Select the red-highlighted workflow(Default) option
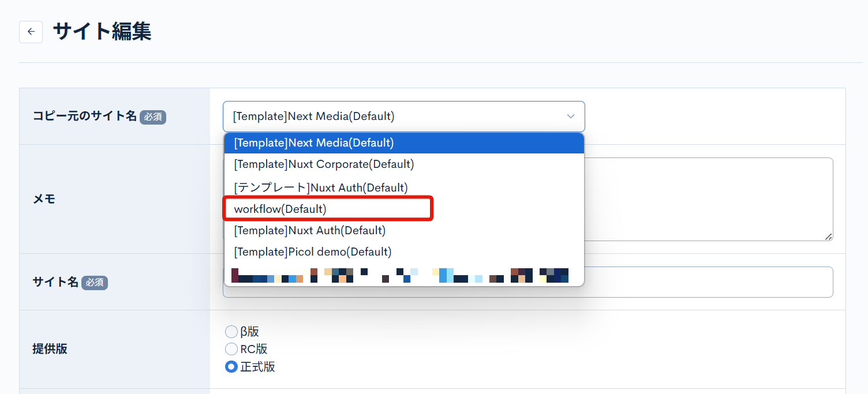Image resolution: width=868 pixels, height=394 pixels. pos(327,208)
